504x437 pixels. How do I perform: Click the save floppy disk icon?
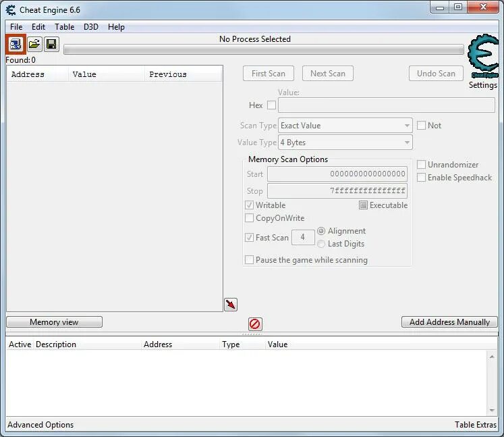tap(51, 44)
